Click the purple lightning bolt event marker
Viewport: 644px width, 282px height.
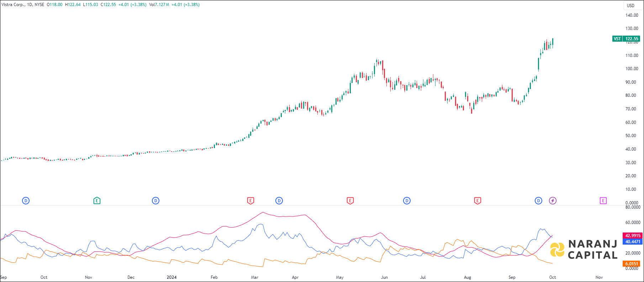(x=553, y=201)
